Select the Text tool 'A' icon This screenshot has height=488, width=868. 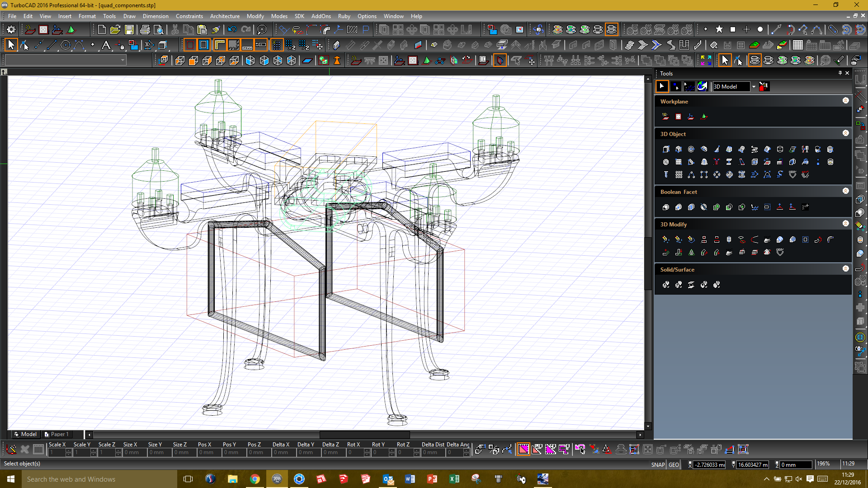(x=106, y=45)
